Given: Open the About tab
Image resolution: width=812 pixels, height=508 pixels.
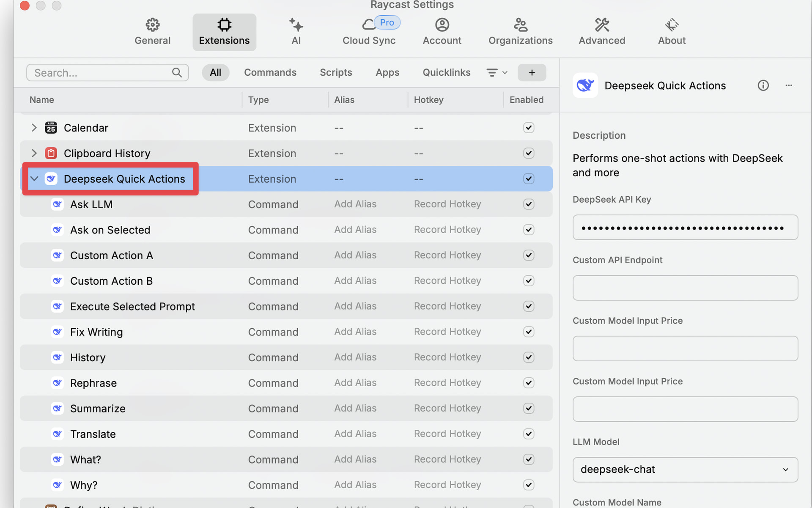Looking at the screenshot, I should [x=672, y=32].
